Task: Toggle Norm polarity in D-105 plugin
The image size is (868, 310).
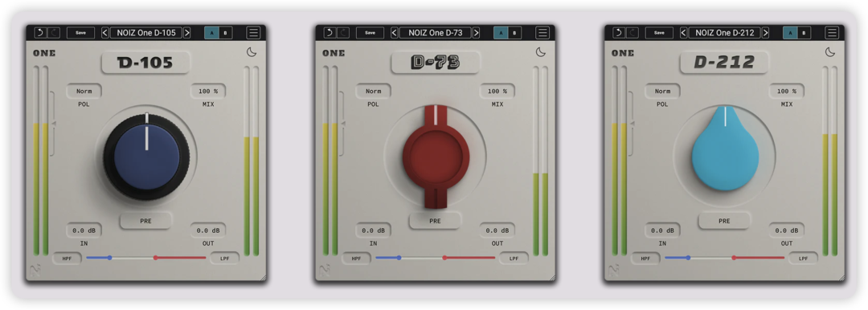Action: click(x=84, y=92)
